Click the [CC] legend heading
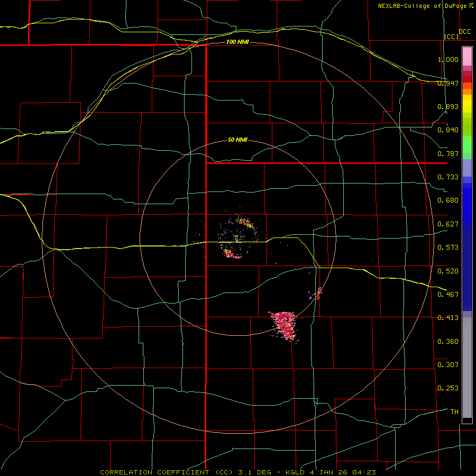The height and width of the screenshot is (476, 476). coord(452,36)
